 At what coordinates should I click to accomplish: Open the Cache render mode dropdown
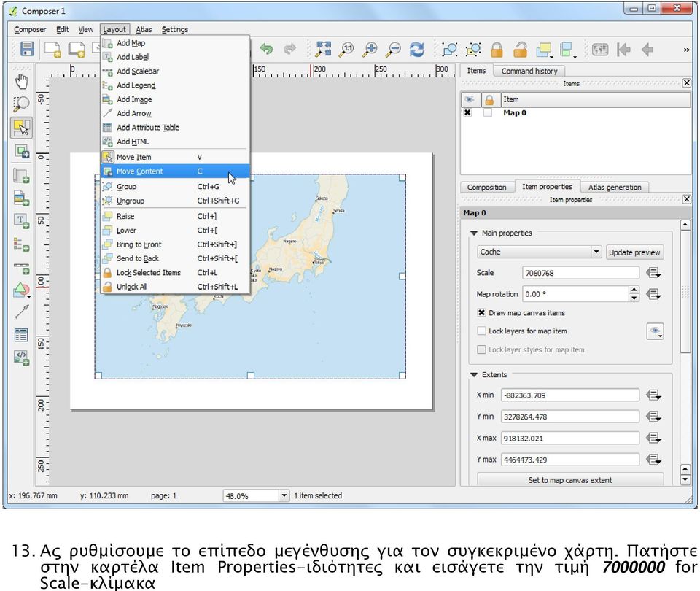pos(540,252)
